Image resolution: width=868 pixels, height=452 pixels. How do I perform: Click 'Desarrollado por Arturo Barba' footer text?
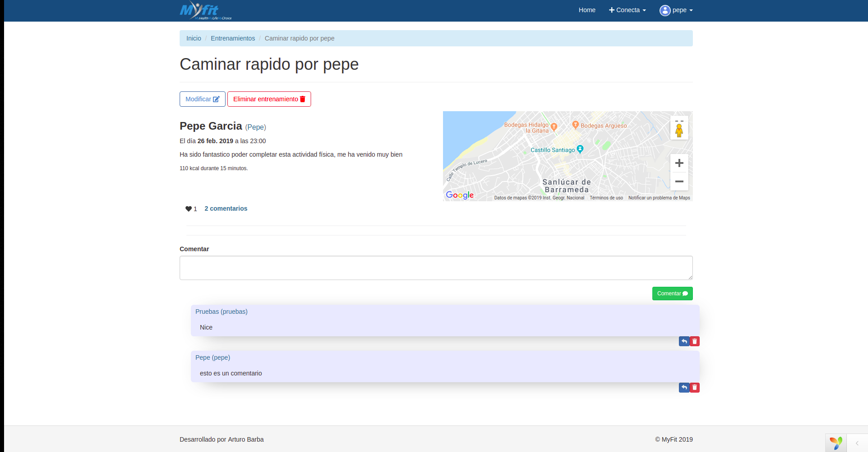pos(222,439)
